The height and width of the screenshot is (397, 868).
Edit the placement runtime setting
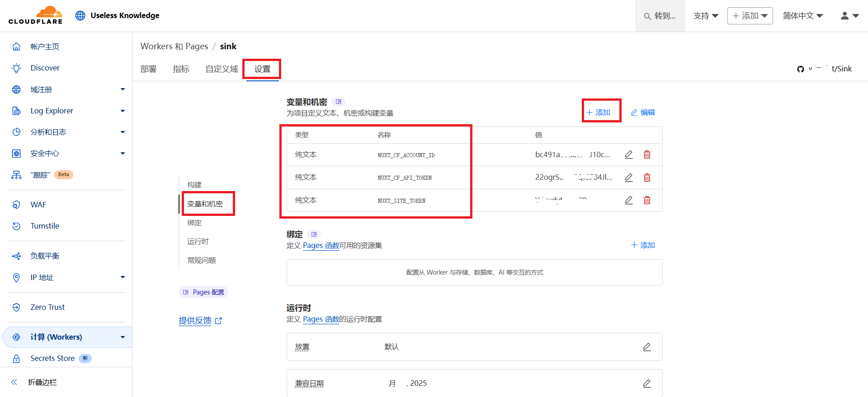[x=646, y=347]
